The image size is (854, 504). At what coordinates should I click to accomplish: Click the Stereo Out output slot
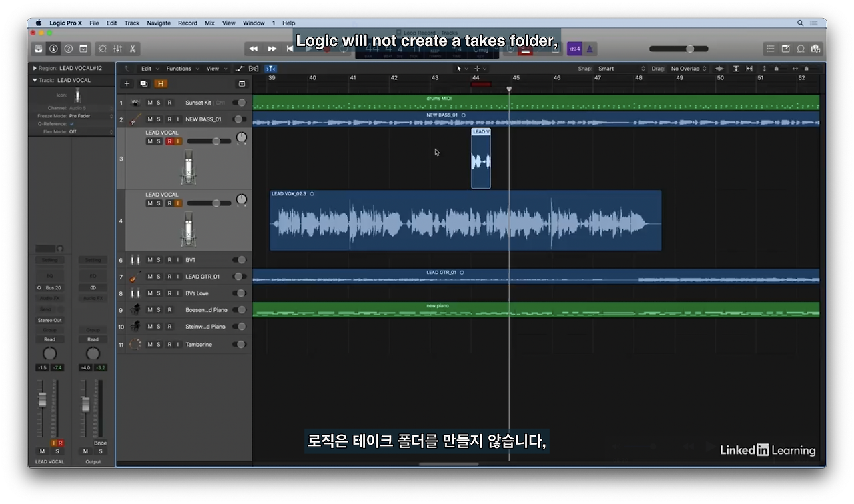[49, 320]
